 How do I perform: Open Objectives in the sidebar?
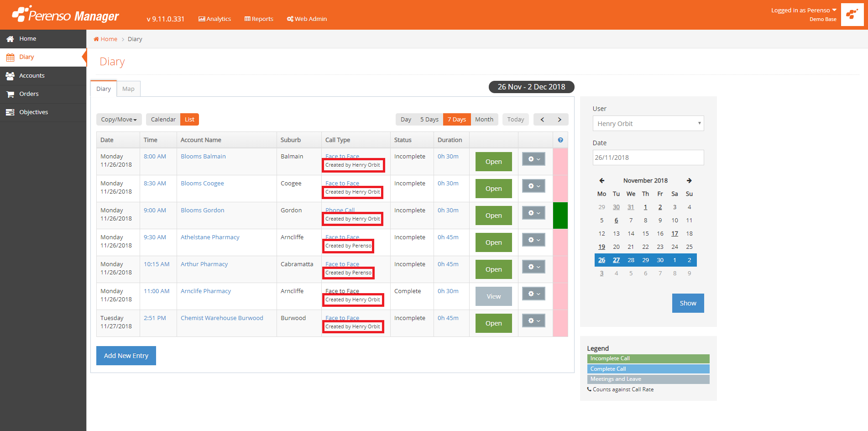click(43, 112)
